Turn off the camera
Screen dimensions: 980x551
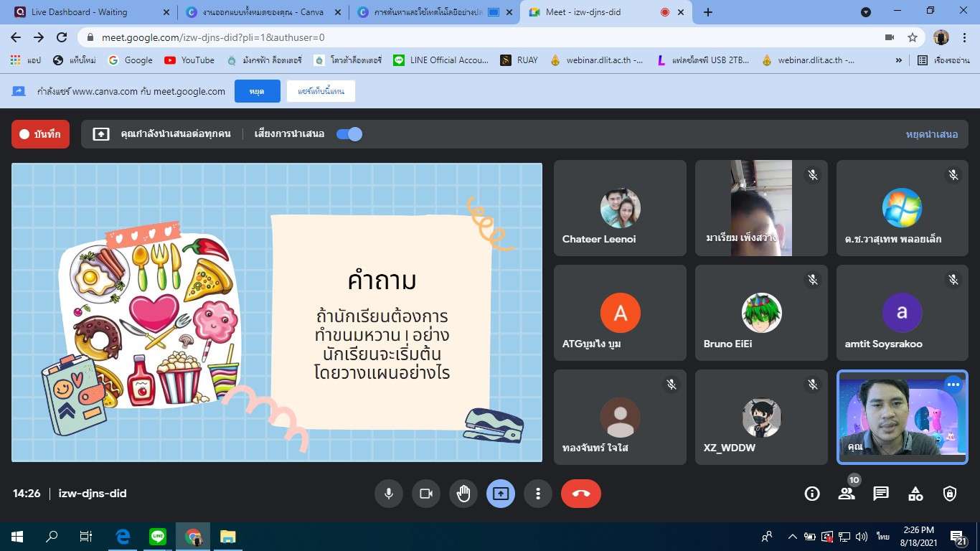click(426, 494)
